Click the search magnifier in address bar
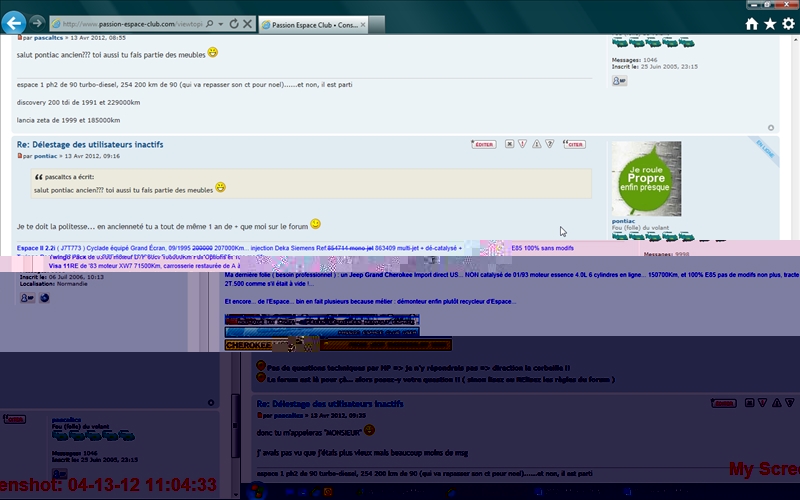Screen dimensions: 800x500 point(209,22)
